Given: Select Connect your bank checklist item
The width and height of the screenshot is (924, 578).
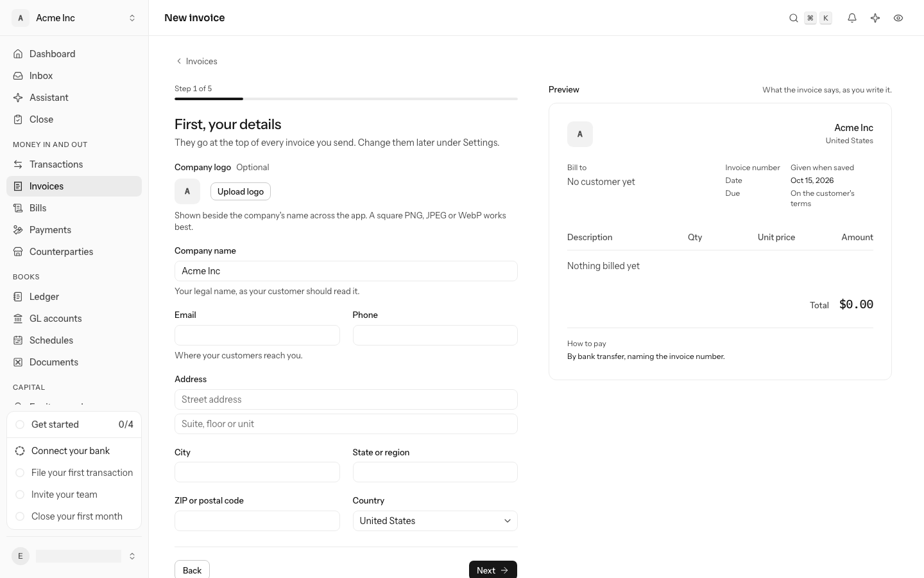Looking at the screenshot, I should click(x=74, y=451).
